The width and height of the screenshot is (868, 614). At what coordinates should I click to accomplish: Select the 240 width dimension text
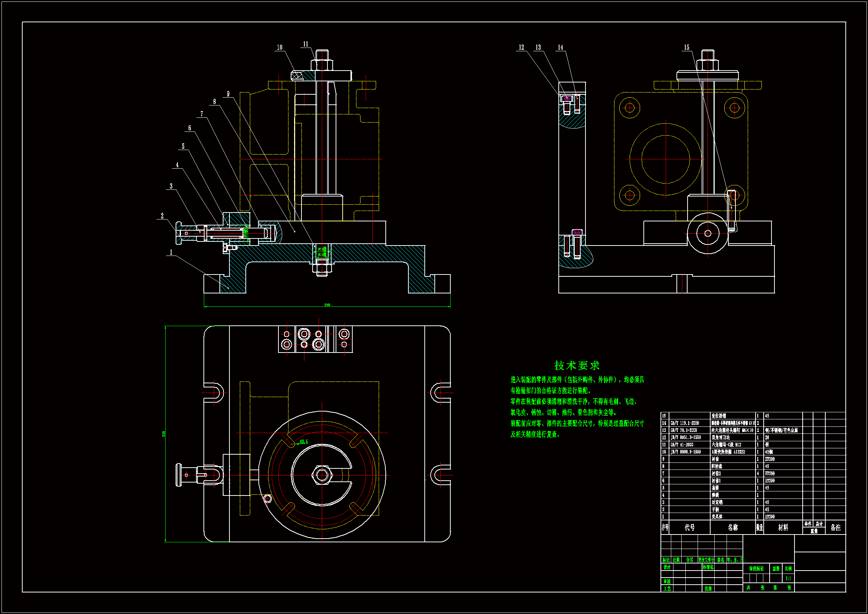[x=327, y=305]
